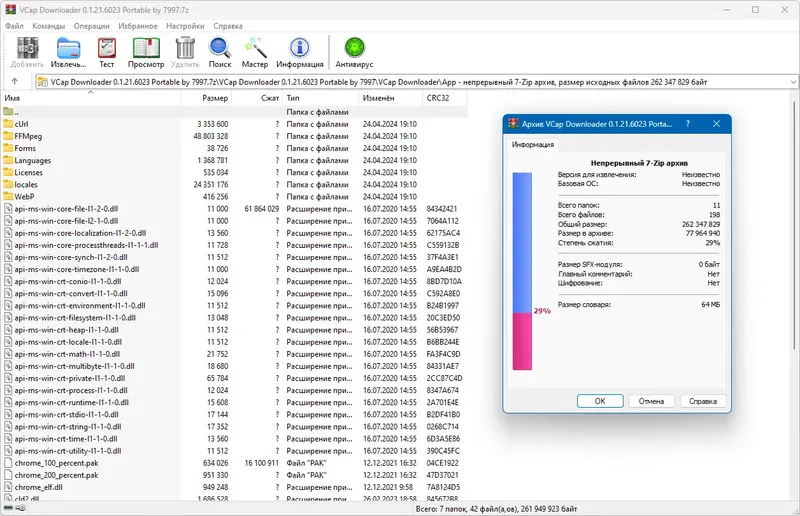Screen dimensions: 800x516
Task: Sort by the CRC32 column header
Action: (445, 98)
